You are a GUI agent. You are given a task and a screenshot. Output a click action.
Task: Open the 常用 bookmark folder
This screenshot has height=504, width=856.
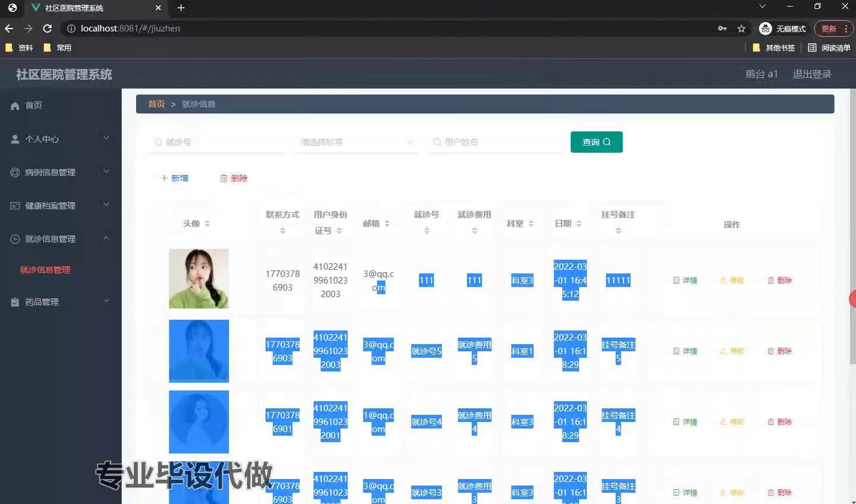click(58, 48)
